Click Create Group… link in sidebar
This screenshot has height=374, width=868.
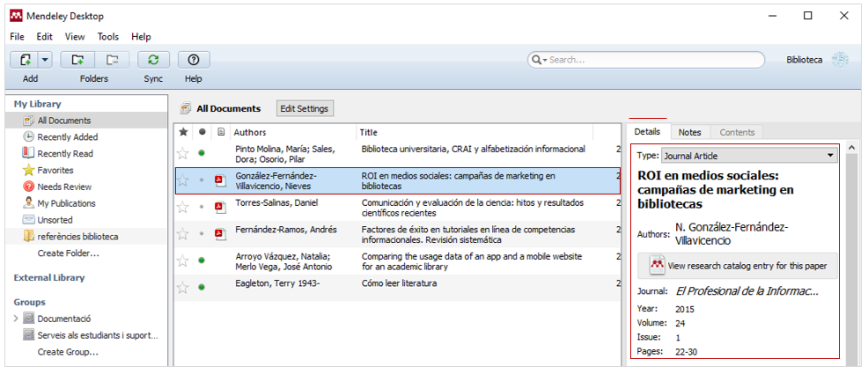68,352
